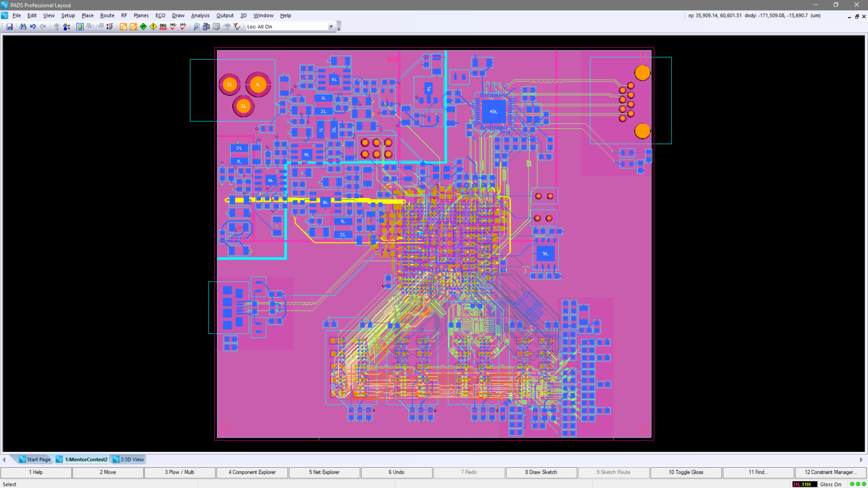Viewport: 868px width, 488px height.
Task: Click the 49L chip on the board
Action: (x=493, y=112)
